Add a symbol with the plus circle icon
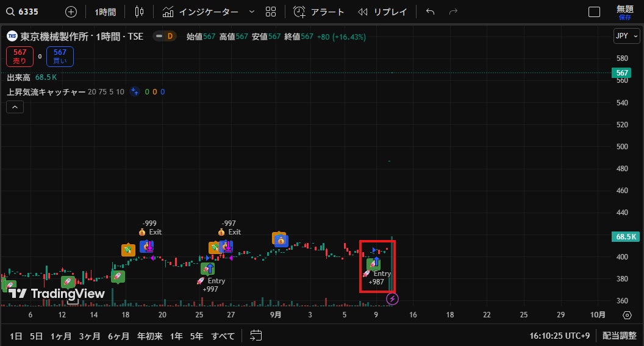This screenshot has height=346, width=644. [71, 12]
